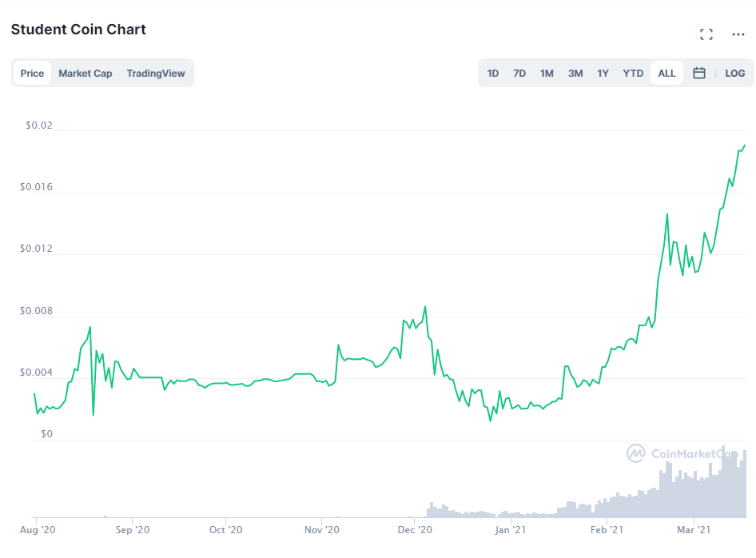
Task: Open the fullscreen chart view icon
Action: 706,34
